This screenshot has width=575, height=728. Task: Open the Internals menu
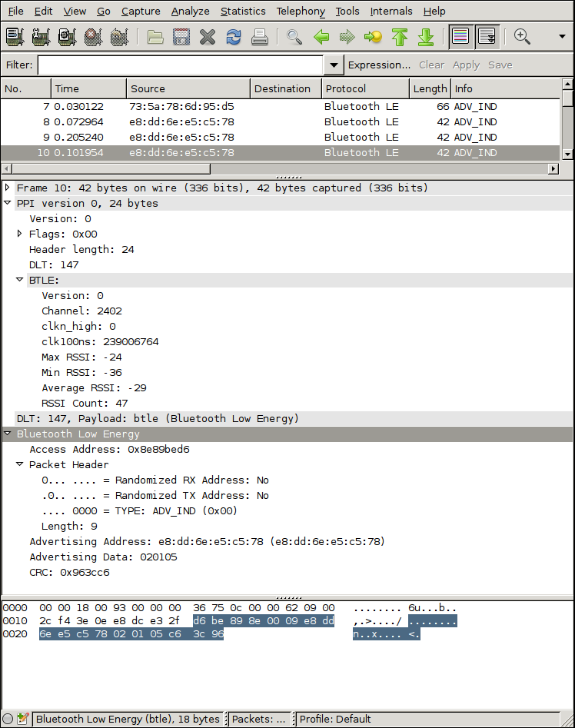click(x=391, y=11)
